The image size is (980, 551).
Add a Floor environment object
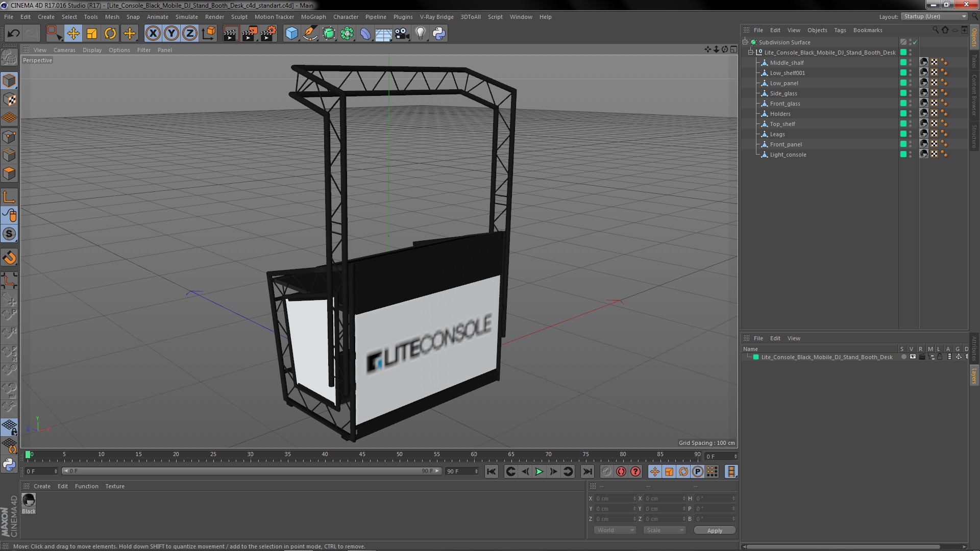(x=384, y=34)
